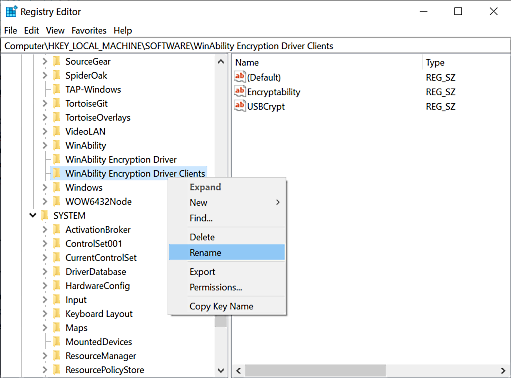Viewport: 511px width, 378px height.
Task: Expand the VideoLAN key
Action: click(x=45, y=131)
